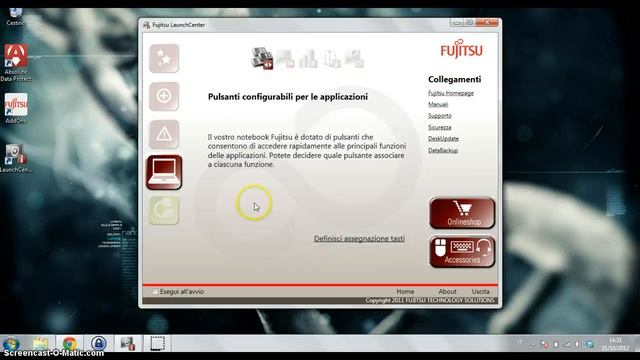This screenshot has width=640, height=360.
Task: Open the Cestino desktop icon
Action: coord(16,16)
